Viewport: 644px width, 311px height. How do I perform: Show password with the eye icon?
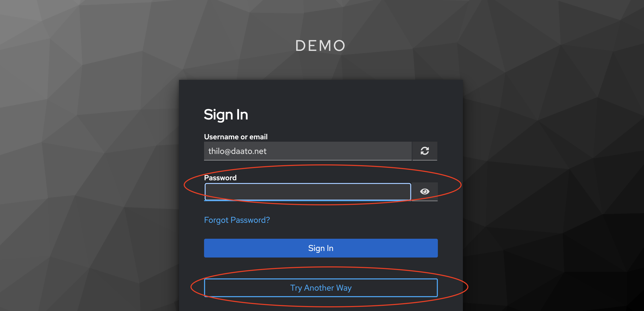[x=425, y=192]
